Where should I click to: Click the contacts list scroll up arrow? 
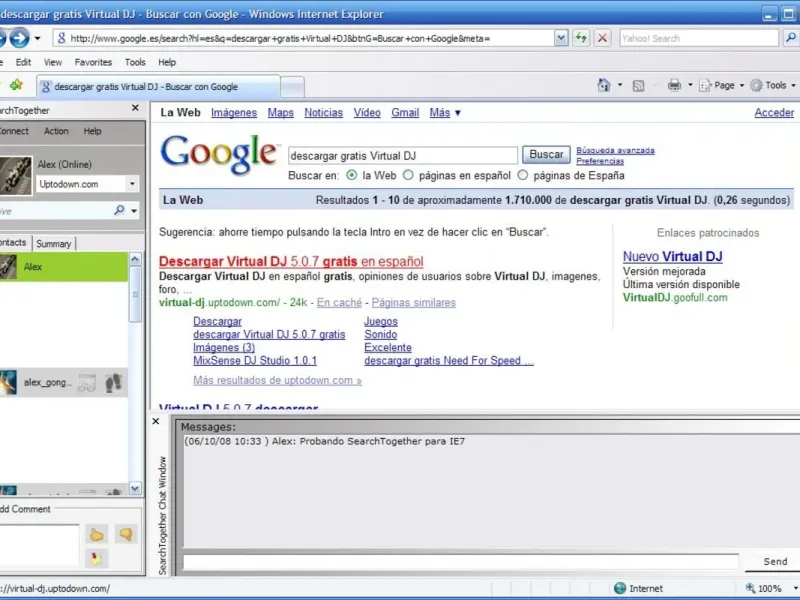point(135,259)
